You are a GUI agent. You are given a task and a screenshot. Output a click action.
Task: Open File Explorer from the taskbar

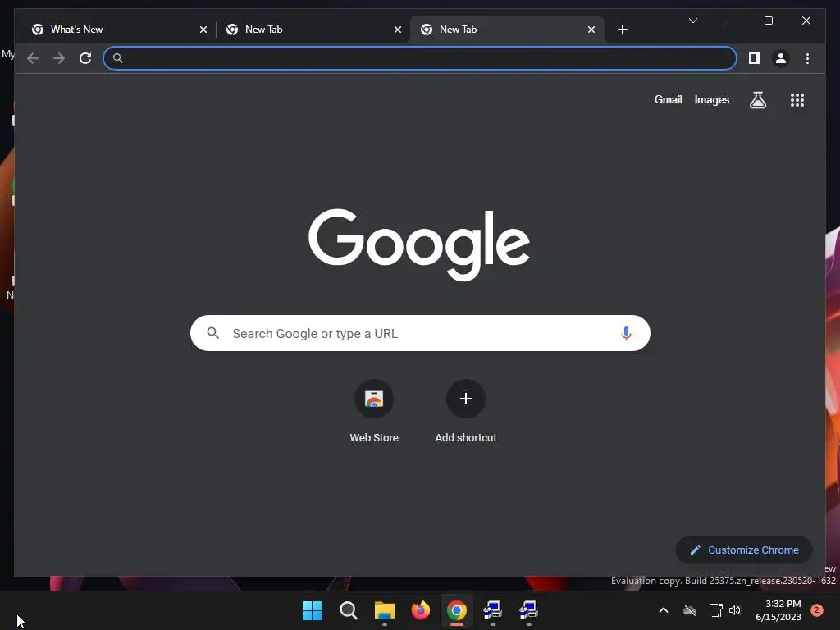coord(385,610)
